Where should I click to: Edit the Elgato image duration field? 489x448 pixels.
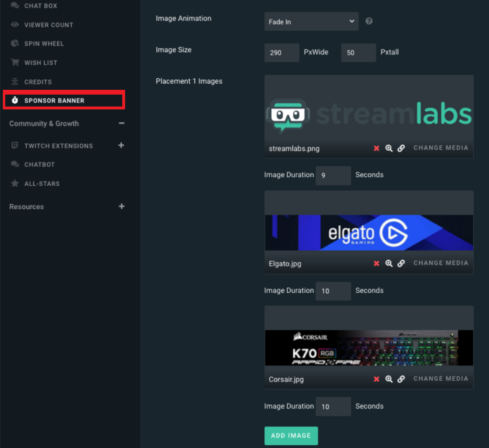click(x=333, y=291)
